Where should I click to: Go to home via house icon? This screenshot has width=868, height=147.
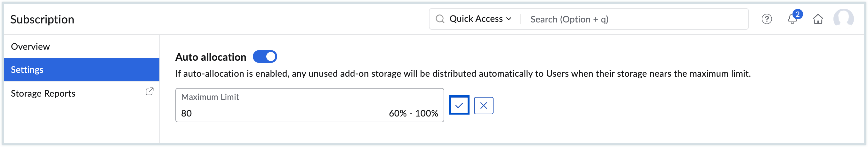pos(818,19)
